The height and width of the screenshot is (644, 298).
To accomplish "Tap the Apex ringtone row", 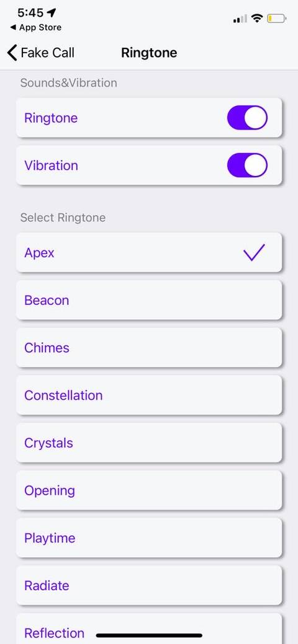I will (149, 252).
